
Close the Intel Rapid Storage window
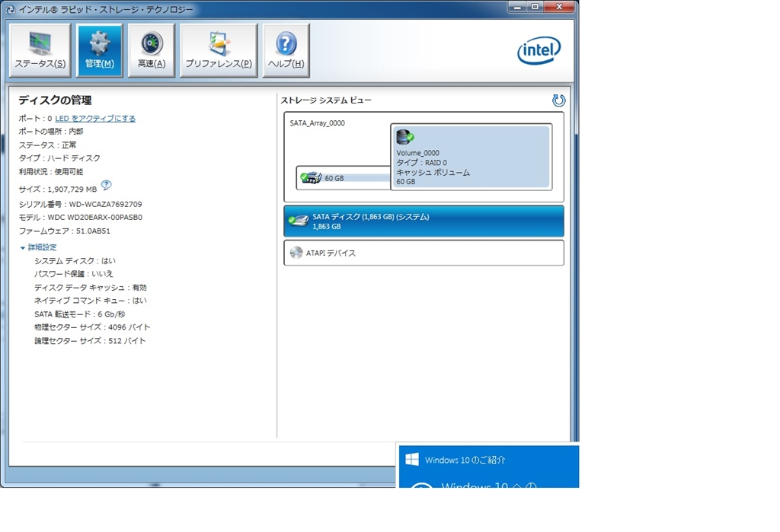pyautogui.click(x=560, y=7)
